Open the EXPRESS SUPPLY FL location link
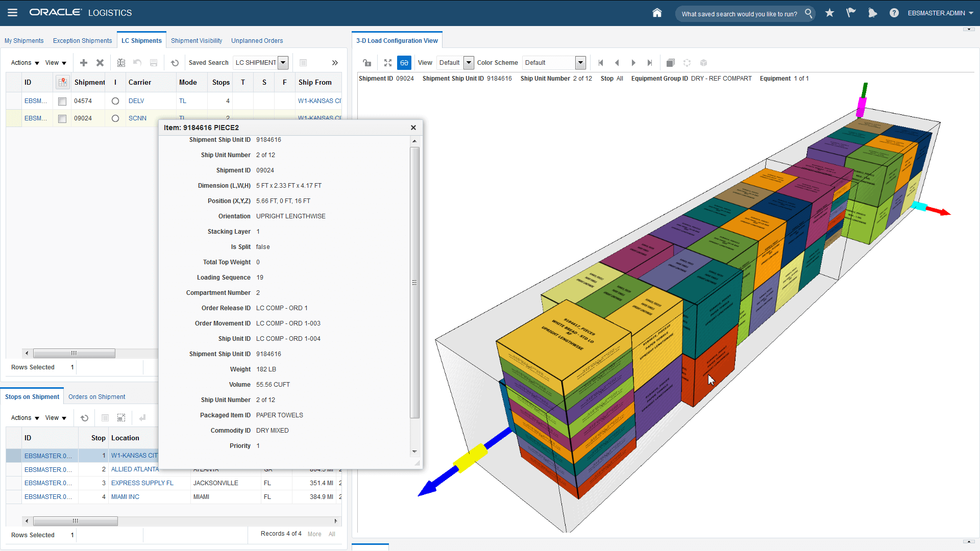Screen dimensions: 980x551 pos(142,483)
